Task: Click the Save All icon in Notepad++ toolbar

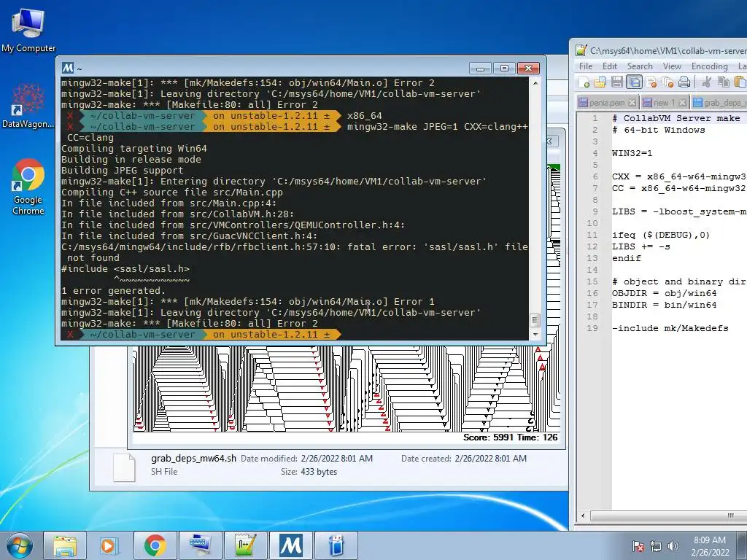Action: [634, 82]
